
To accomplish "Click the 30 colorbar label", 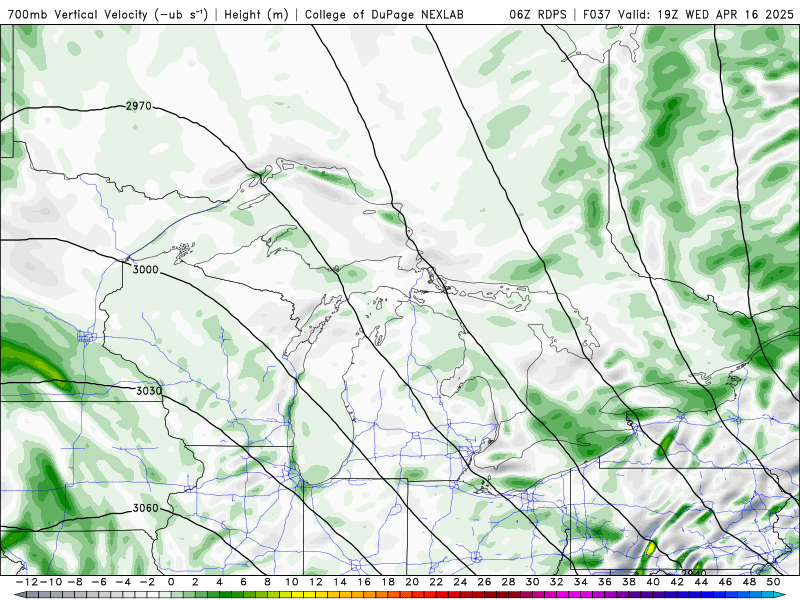I will pyautogui.click(x=533, y=582).
